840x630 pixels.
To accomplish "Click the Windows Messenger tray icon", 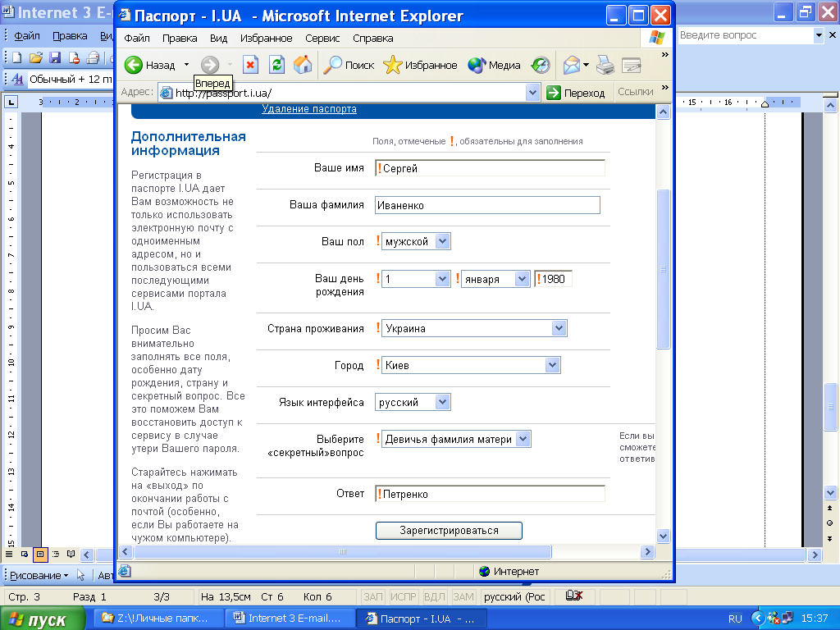I will 773,619.
